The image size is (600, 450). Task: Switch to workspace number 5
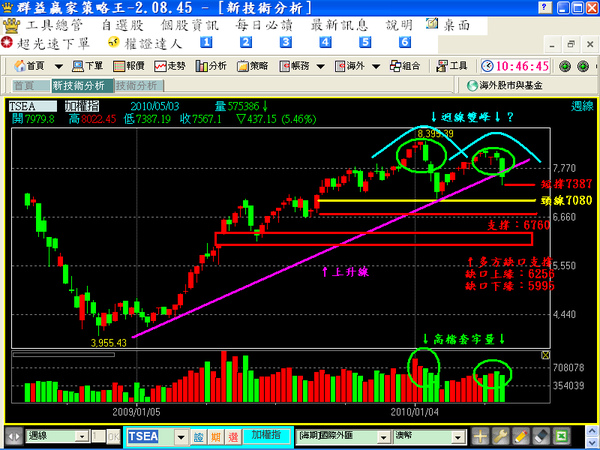click(x=365, y=42)
